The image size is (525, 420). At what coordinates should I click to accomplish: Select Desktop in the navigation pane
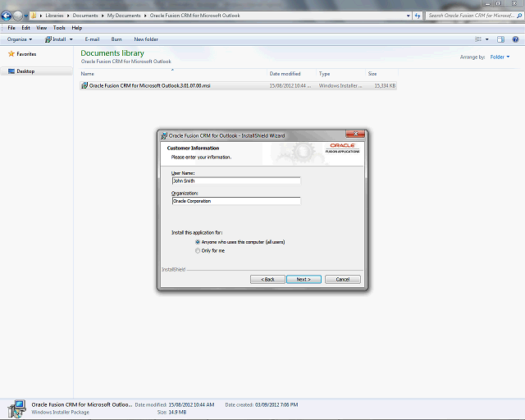pos(36,71)
